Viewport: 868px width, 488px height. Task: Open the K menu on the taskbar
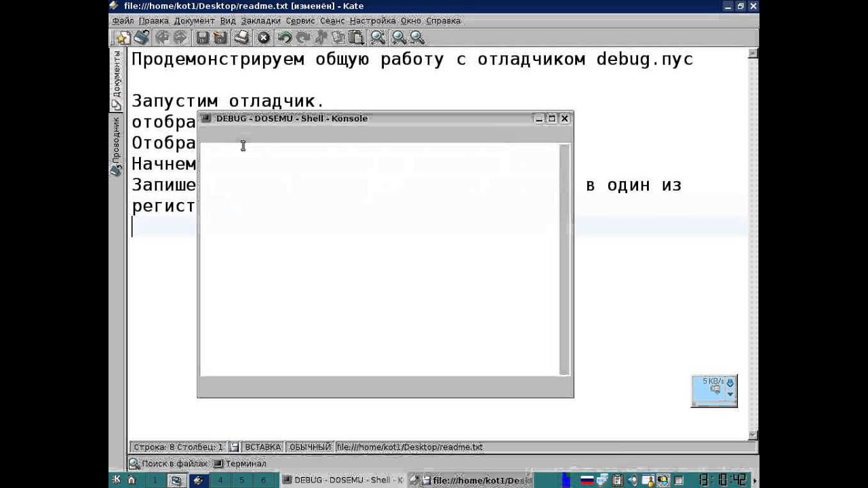click(116, 480)
